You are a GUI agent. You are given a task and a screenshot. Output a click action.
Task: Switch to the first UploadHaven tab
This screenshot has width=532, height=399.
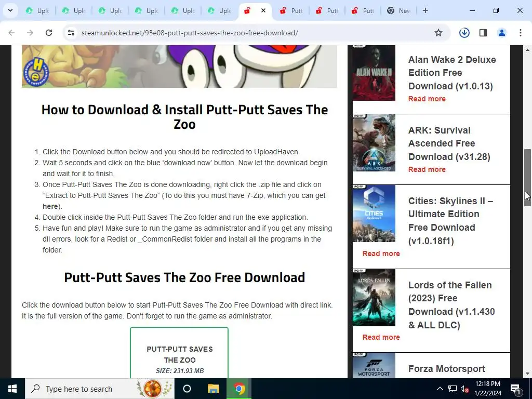pos(37,10)
